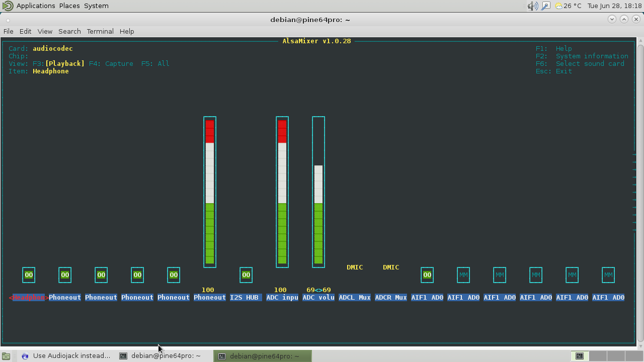Open the System menu in top panel

pyautogui.click(x=96, y=6)
